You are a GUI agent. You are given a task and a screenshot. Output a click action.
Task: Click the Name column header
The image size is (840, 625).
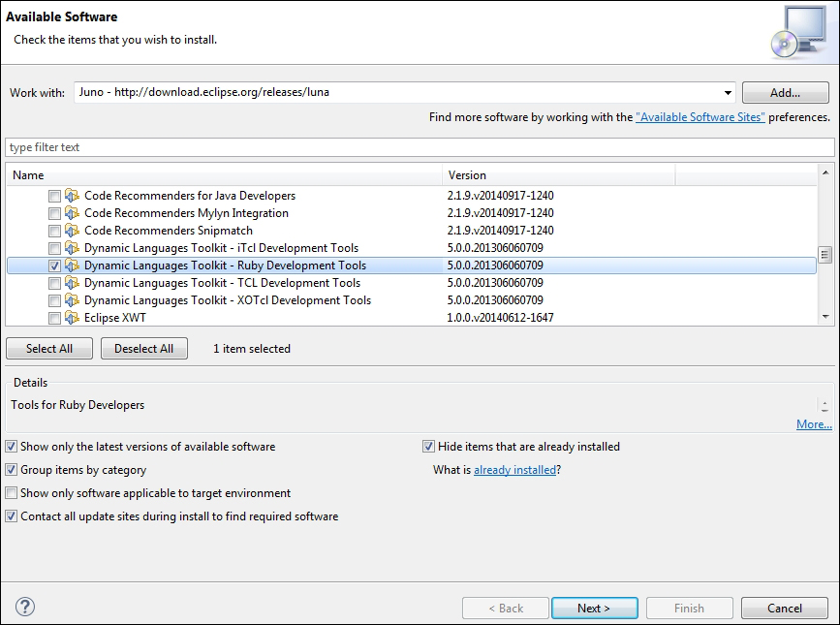point(223,175)
